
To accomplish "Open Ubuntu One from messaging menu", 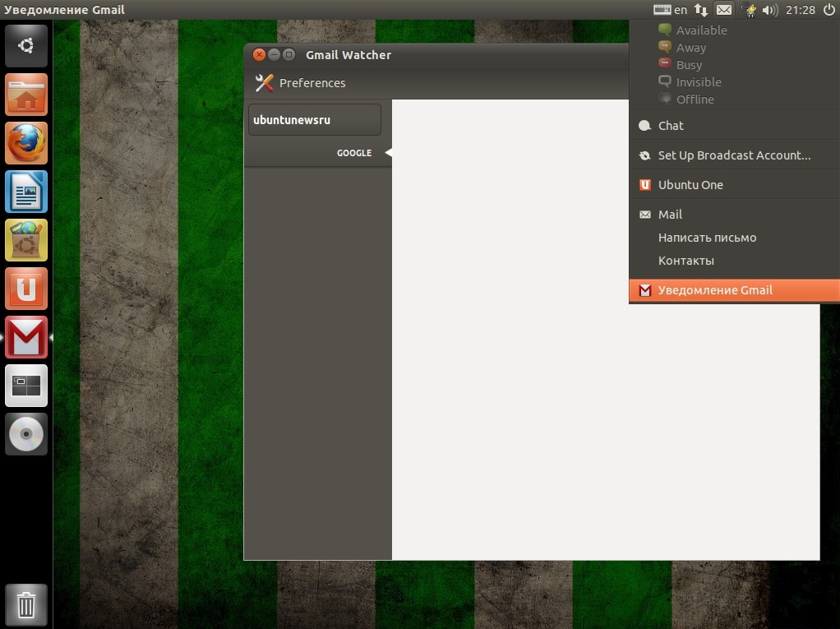I will tap(735, 185).
